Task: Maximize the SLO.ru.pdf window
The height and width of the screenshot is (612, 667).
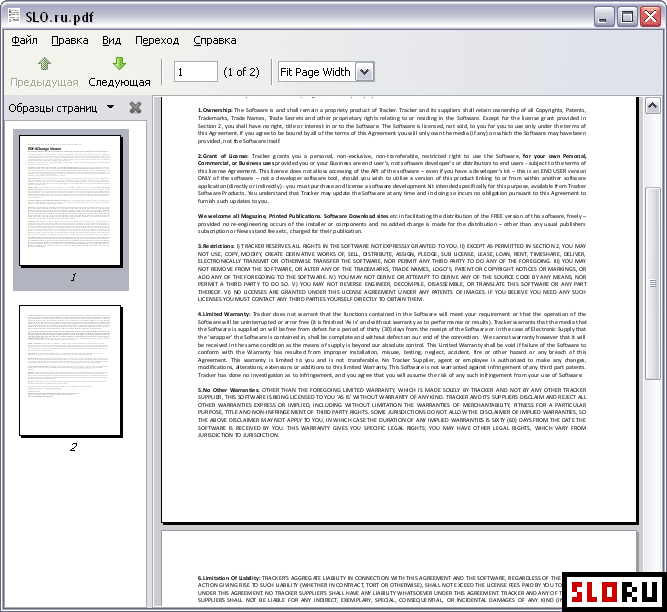Action: tap(627, 17)
